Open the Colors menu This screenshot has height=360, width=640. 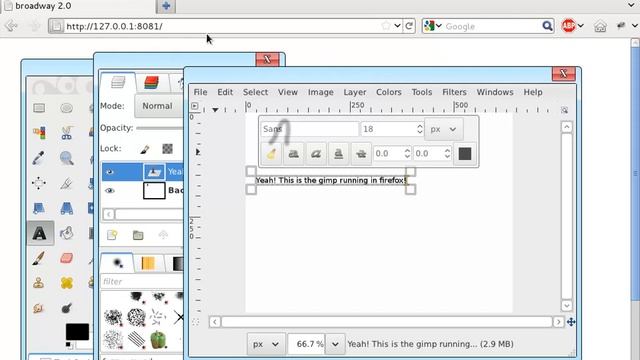[389, 92]
